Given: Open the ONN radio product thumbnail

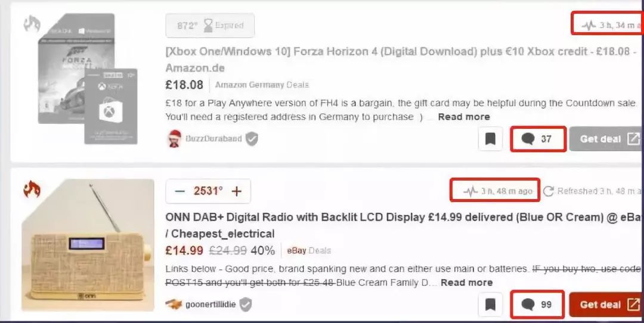Looking at the screenshot, I should click(x=88, y=244).
